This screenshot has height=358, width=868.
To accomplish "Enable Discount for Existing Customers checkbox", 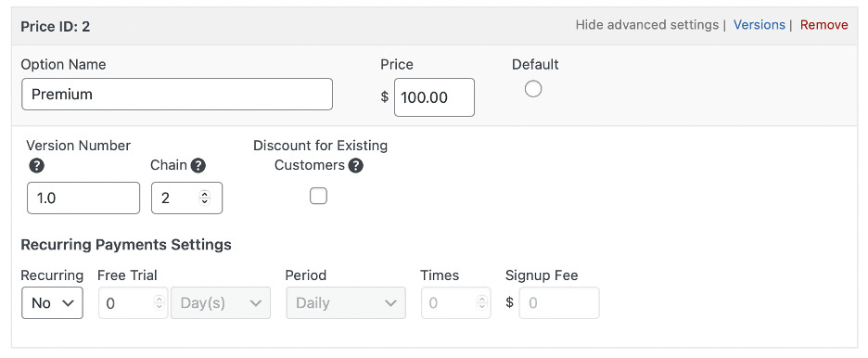I will (318, 196).
